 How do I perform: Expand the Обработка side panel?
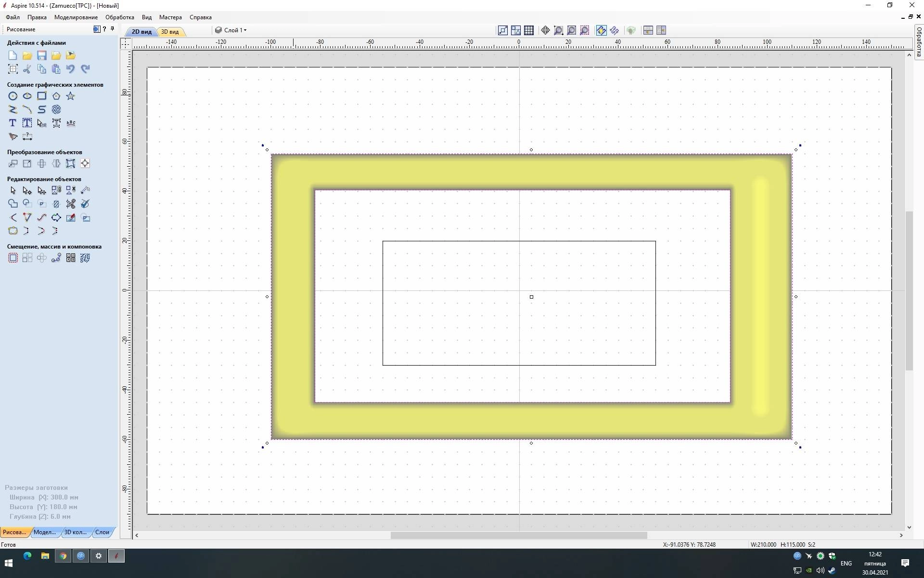[919, 41]
